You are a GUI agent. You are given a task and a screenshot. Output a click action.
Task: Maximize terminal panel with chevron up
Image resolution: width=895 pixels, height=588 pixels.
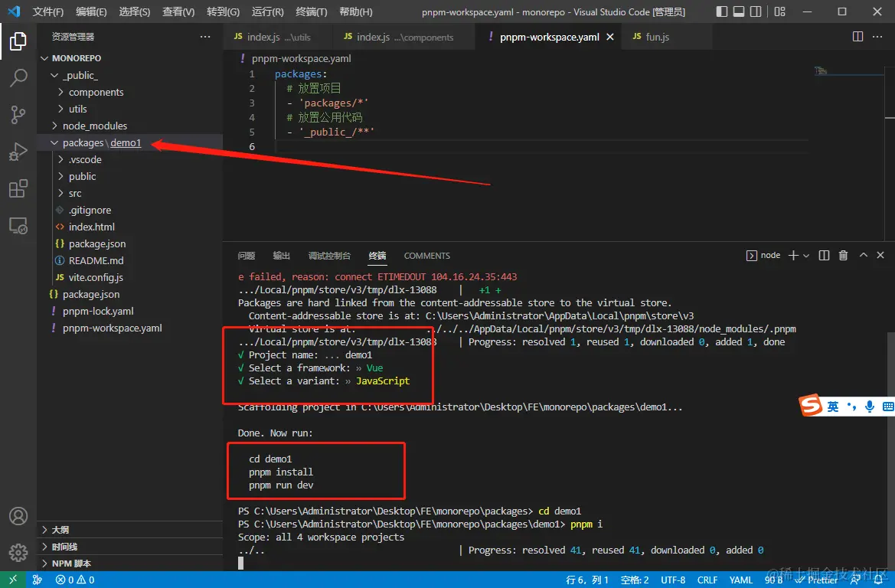[x=863, y=255]
